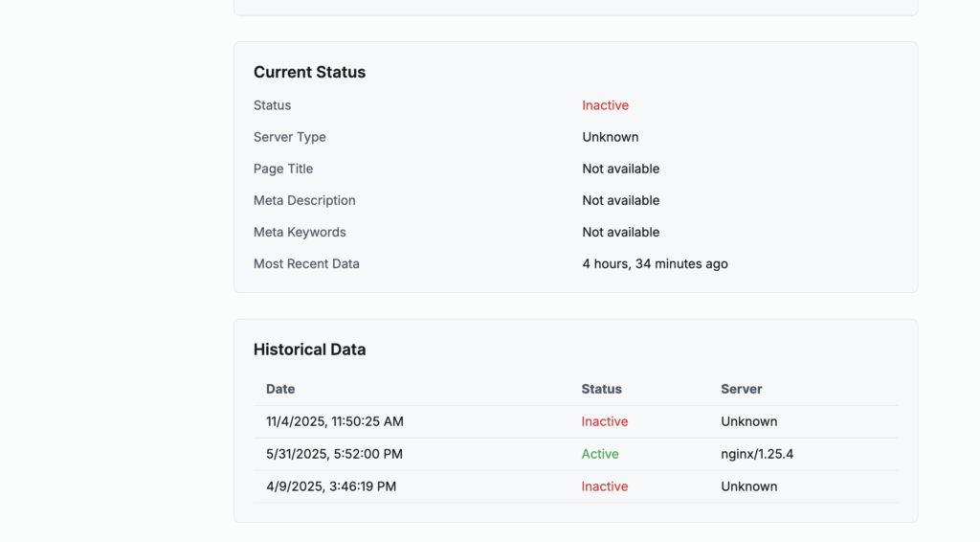
Task: Click the Date column header
Action: [x=280, y=389]
